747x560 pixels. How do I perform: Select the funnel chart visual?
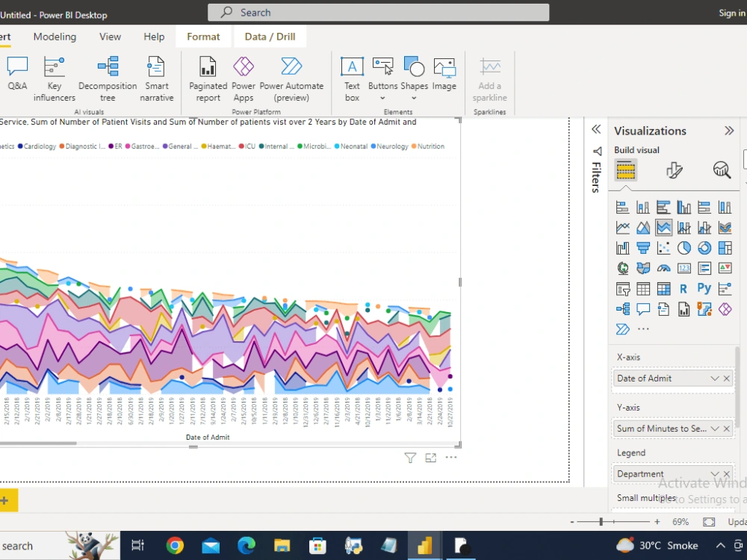click(642, 248)
